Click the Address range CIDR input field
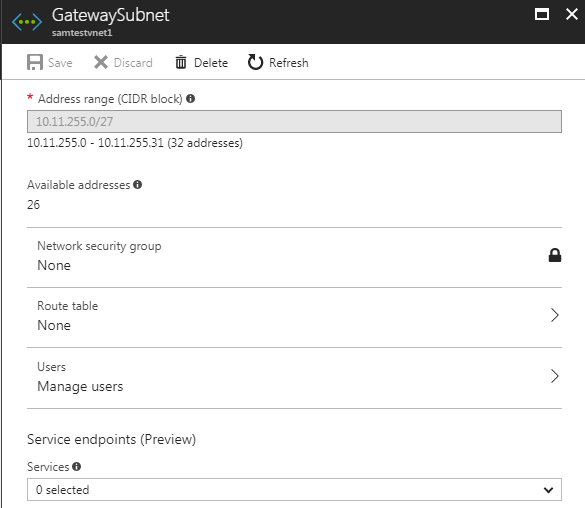This screenshot has width=585, height=508. (x=294, y=121)
